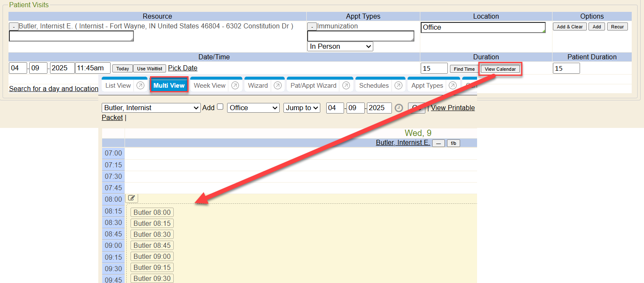Open the In Person visit type dropdown

[x=340, y=47]
